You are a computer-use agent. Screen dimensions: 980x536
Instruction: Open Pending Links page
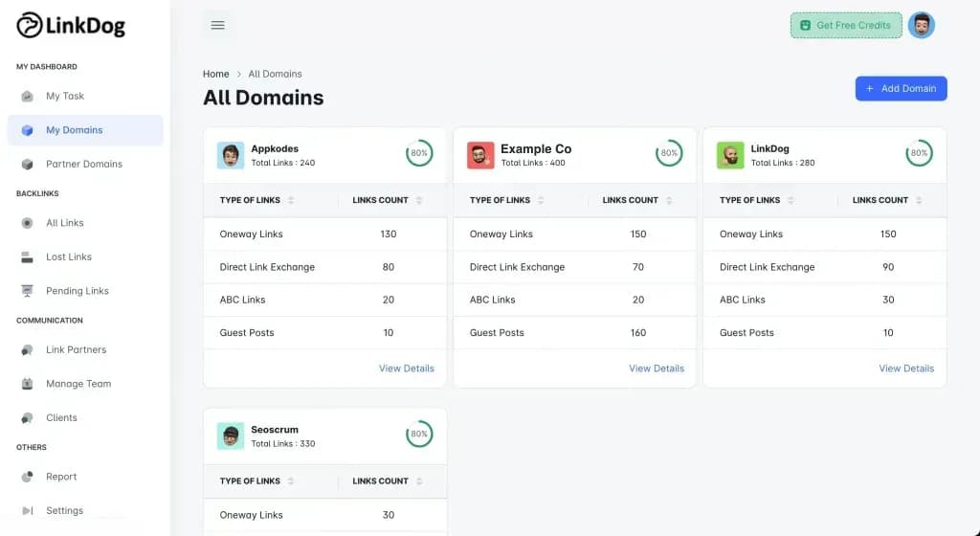coord(85,291)
